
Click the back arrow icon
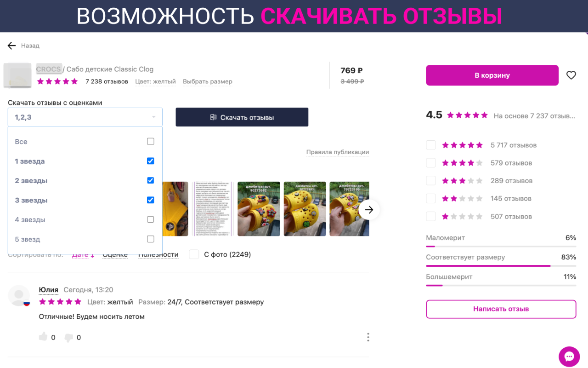11,46
